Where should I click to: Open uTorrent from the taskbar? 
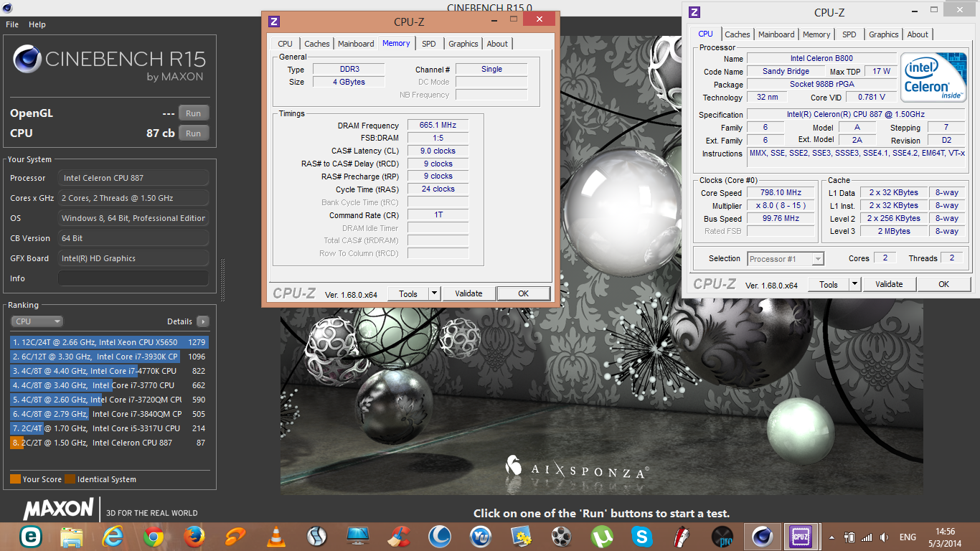(x=602, y=536)
